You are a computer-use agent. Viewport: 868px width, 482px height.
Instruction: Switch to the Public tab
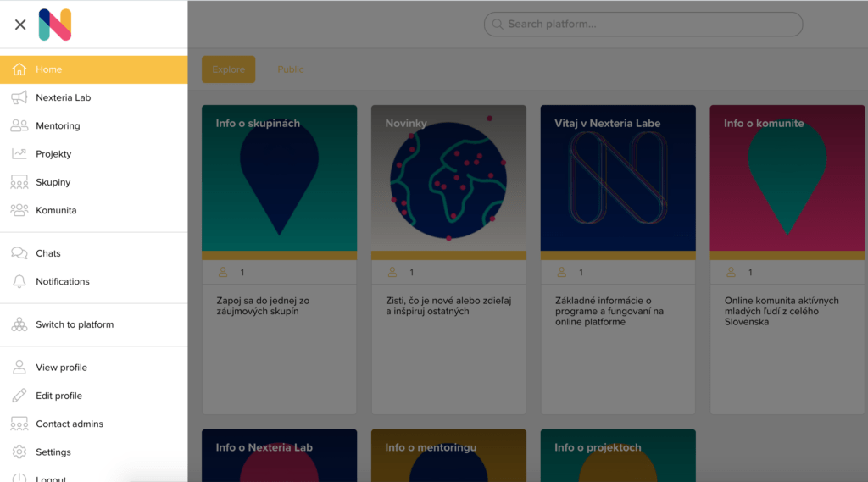[290, 69]
